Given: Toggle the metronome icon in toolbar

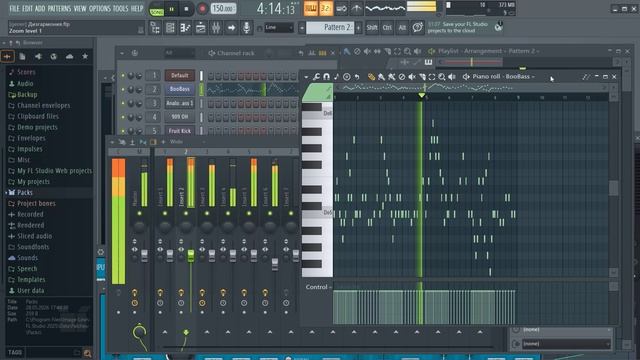Looking at the screenshot, I should pos(356,9).
